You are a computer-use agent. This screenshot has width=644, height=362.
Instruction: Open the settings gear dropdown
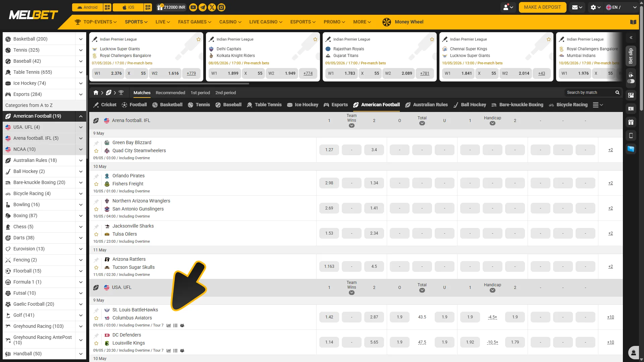point(595,7)
